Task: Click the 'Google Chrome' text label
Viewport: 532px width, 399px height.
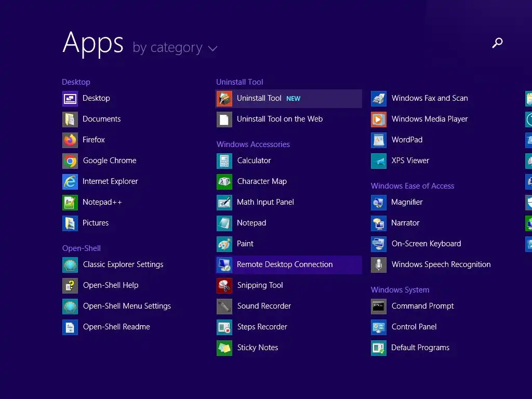Action: [110, 161]
